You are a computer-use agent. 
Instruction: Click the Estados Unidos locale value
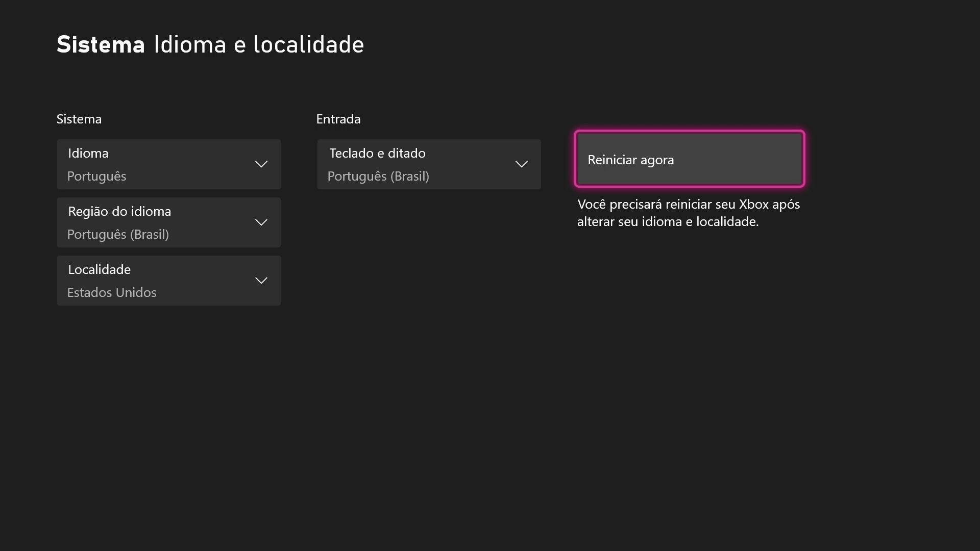point(112,293)
